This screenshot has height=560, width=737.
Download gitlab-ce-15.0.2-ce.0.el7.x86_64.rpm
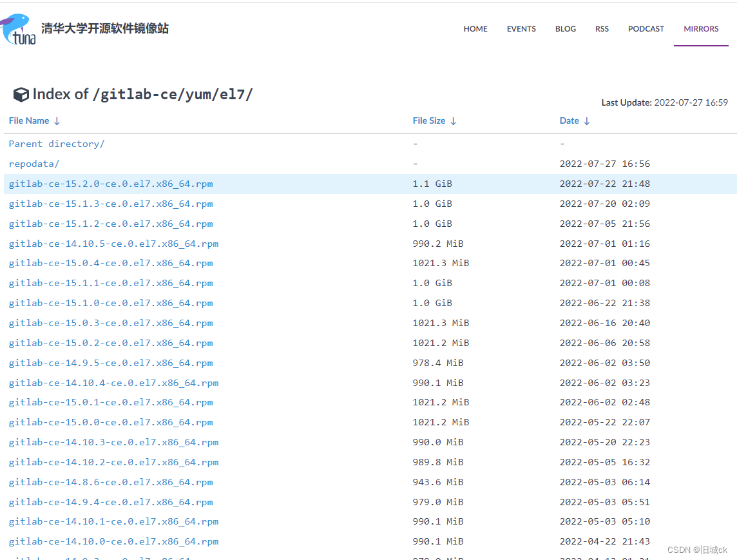coord(111,343)
